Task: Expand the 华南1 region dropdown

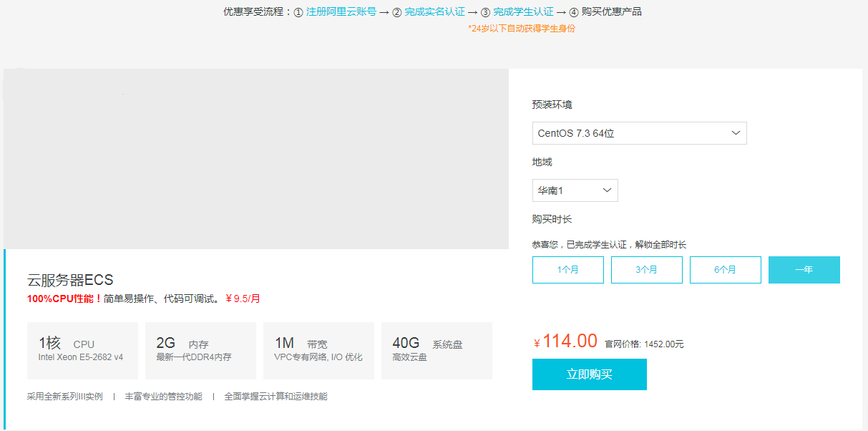Action: tap(575, 190)
